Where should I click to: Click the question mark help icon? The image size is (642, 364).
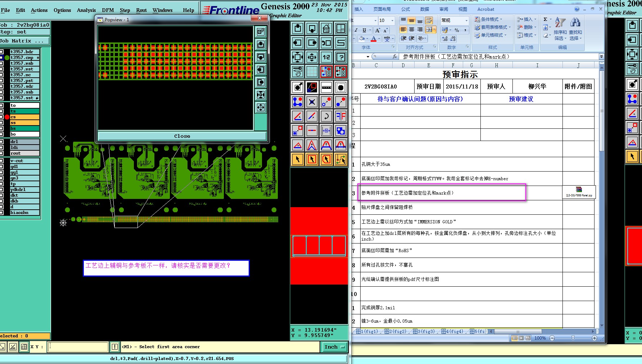coord(341,57)
